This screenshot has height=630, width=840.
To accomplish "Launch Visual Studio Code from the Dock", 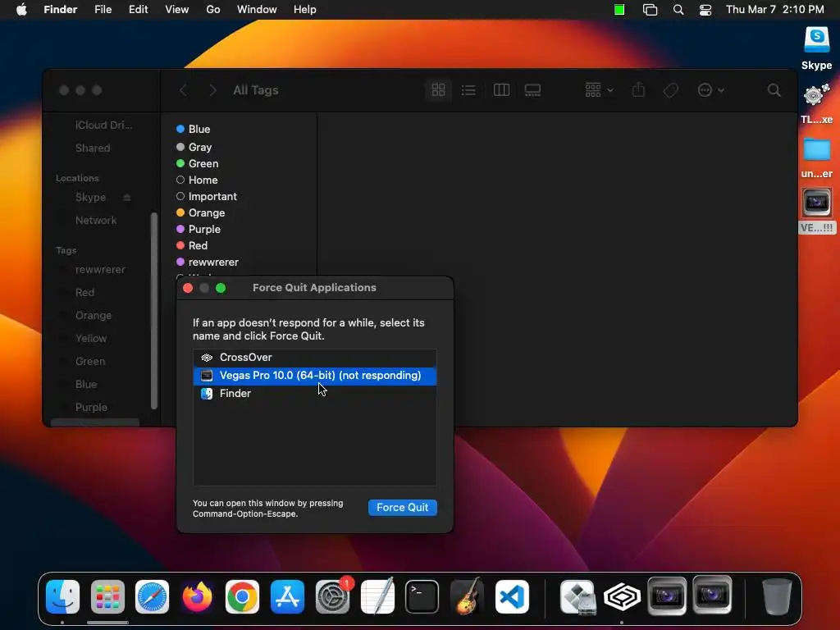I will [x=512, y=597].
